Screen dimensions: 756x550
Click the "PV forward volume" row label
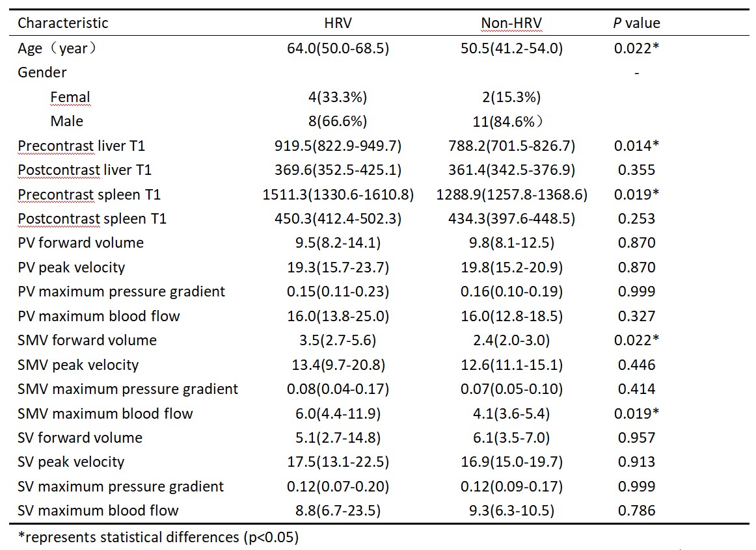click(81, 242)
